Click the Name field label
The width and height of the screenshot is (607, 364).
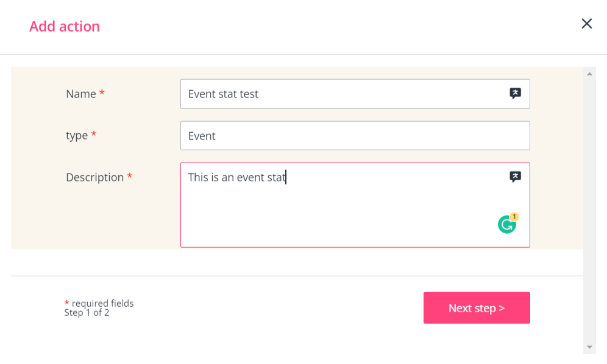[x=81, y=94]
